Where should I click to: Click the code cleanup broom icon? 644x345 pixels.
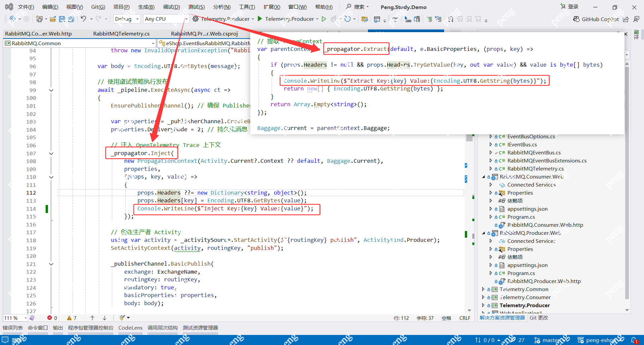(x=122, y=318)
